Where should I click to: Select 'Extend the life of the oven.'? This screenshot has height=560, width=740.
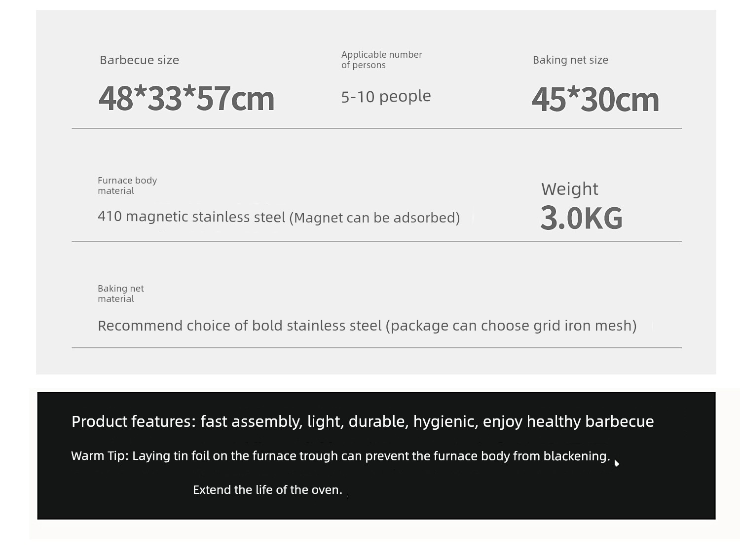[267, 490]
